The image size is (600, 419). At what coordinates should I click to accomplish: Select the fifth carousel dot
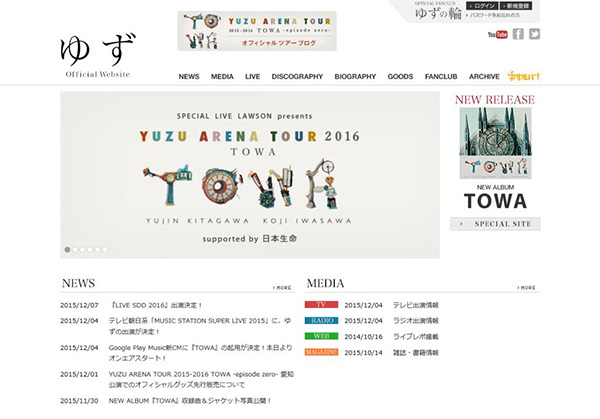(97, 249)
